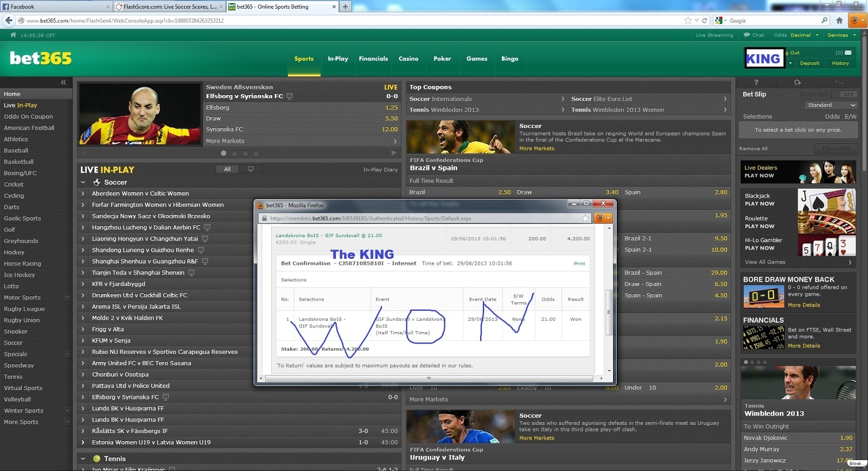Refresh the Bet Slip with the circular arrow
The width and height of the screenshot is (868, 471).
[797, 82]
